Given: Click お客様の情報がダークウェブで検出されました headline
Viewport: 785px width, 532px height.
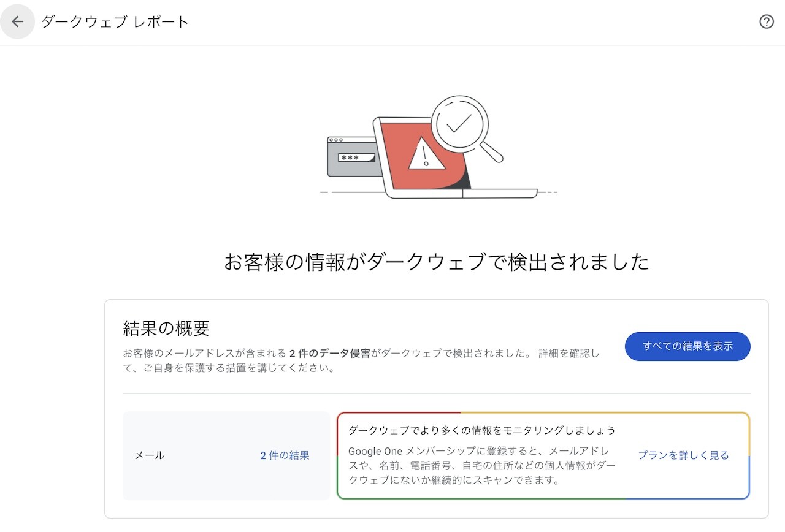Looking at the screenshot, I should [436, 262].
